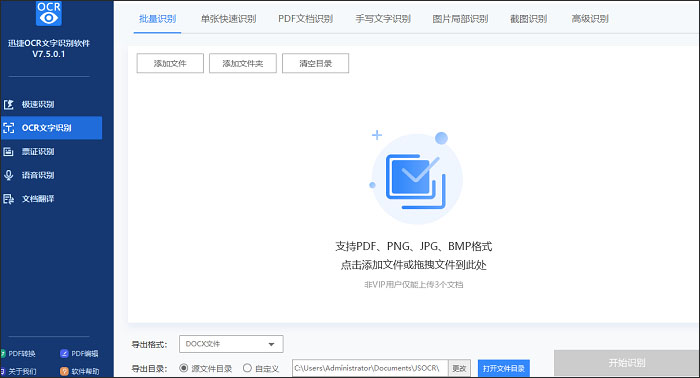Open the 高级识别 tab
This screenshot has height=378, width=700.
pos(590,19)
